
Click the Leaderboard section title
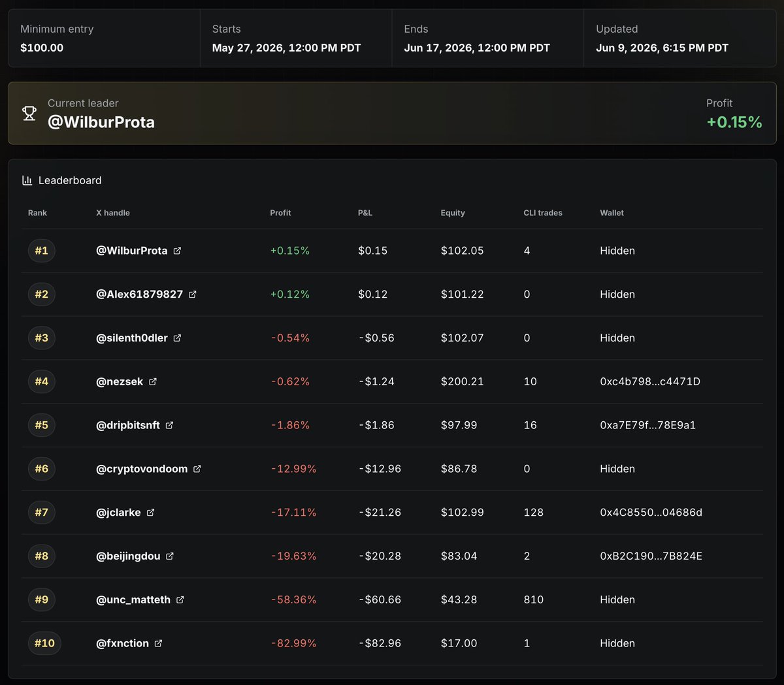(x=70, y=180)
